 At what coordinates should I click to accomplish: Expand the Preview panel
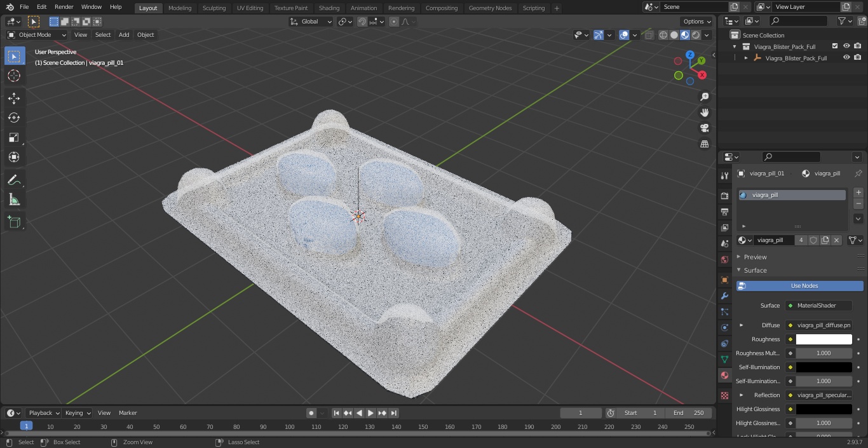tap(755, 257)
